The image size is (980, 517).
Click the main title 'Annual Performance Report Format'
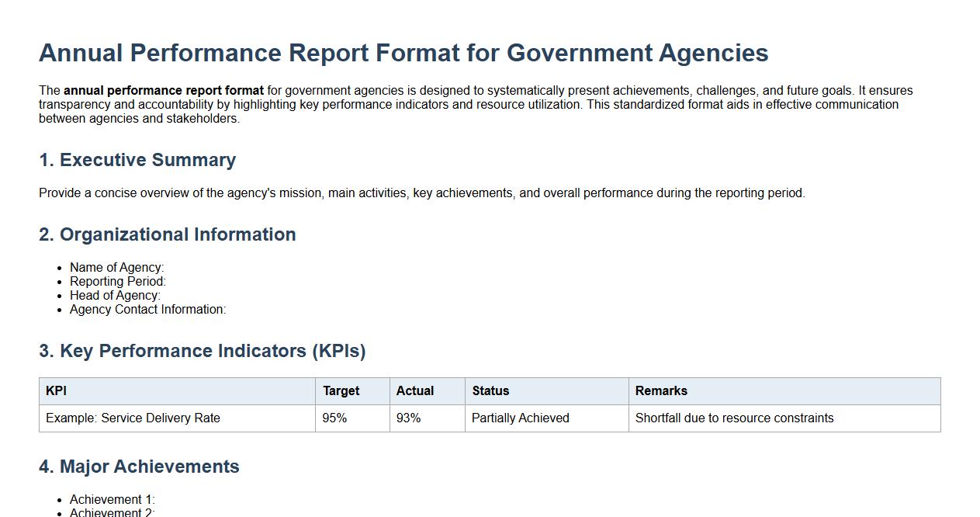[403, 53]
